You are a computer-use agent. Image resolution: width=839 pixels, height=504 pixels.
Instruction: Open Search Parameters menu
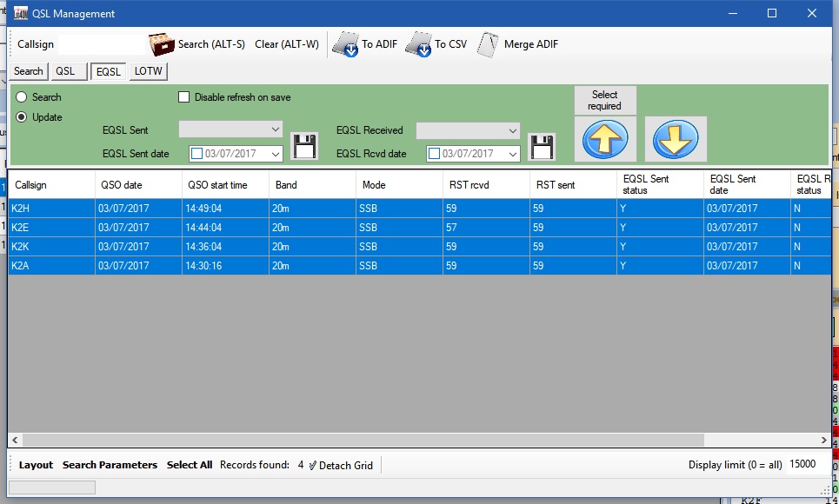tap(110, 465)
